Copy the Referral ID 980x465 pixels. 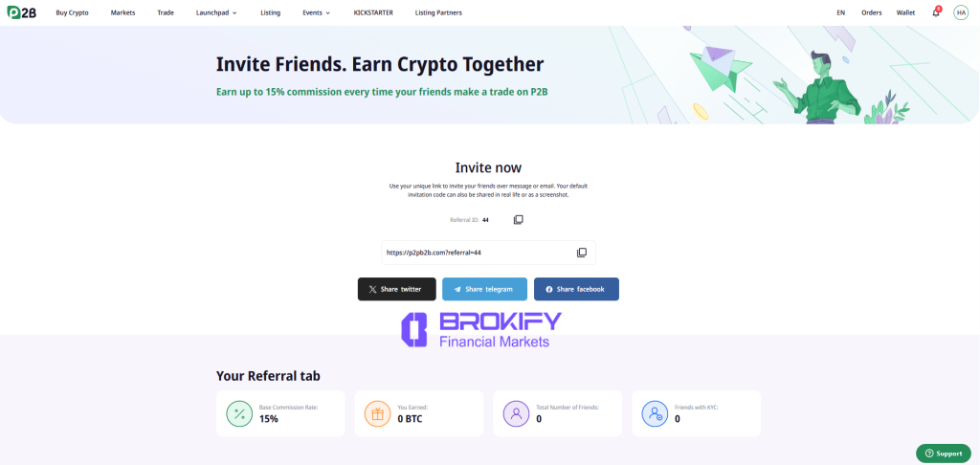518,220
